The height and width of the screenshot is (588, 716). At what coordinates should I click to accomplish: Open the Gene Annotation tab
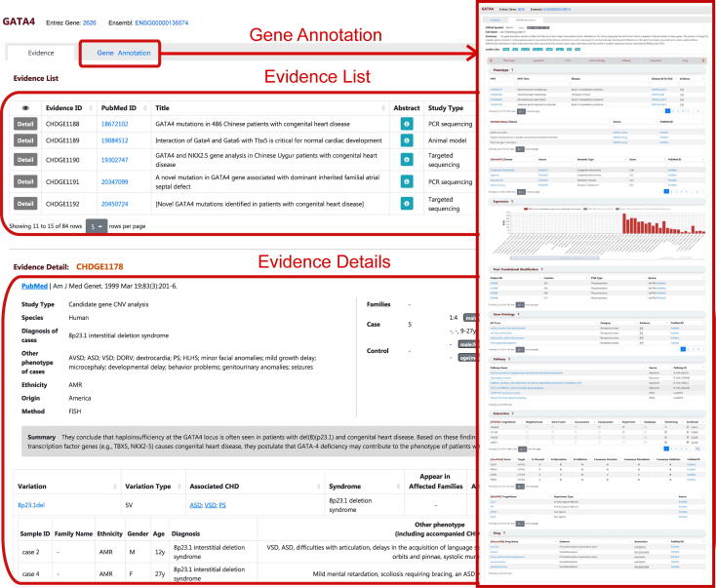[x=123, y=53]
